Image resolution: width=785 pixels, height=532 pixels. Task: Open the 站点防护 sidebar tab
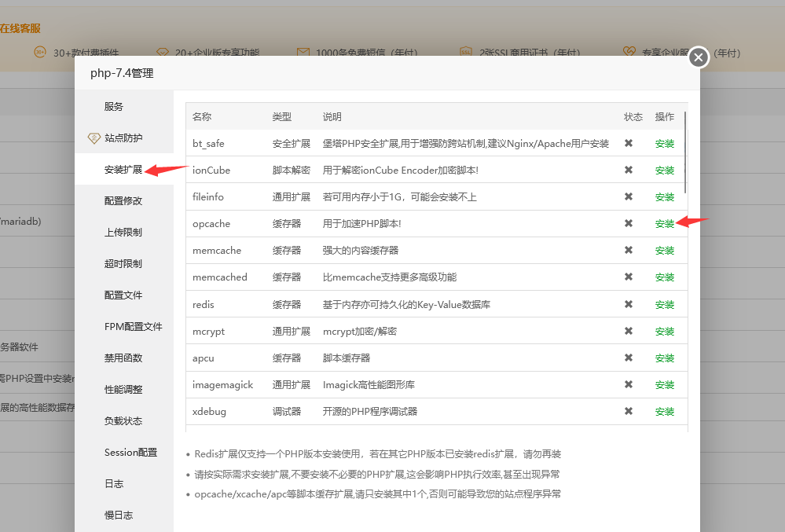click(123, 138)
